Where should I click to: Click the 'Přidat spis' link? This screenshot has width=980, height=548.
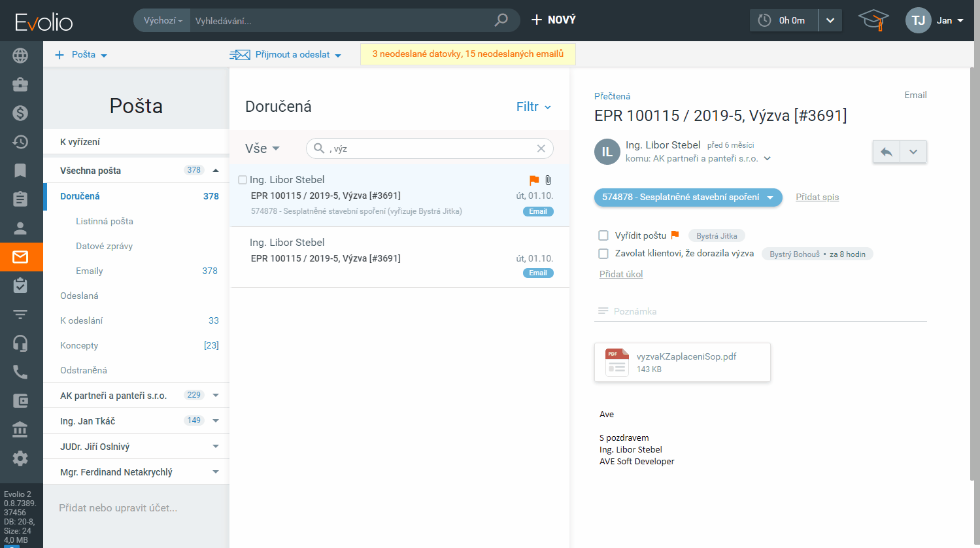[817, 197]
